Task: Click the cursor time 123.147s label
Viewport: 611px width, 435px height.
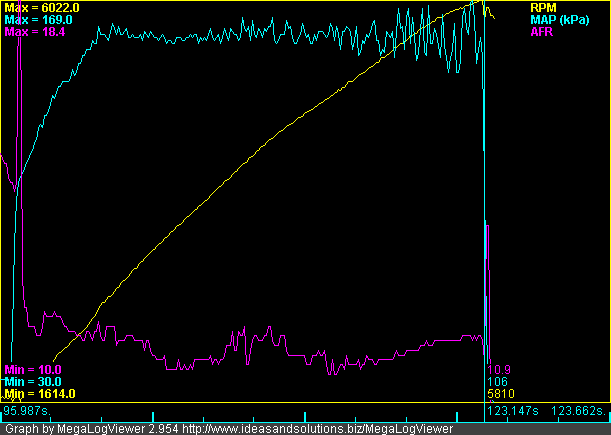Action: point(513,411)
